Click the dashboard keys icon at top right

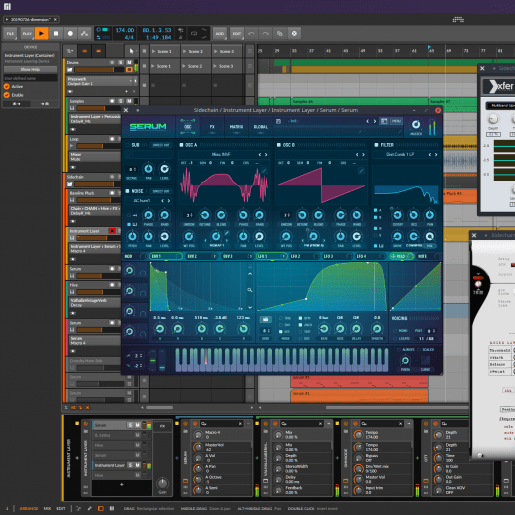tap(458, 20)
